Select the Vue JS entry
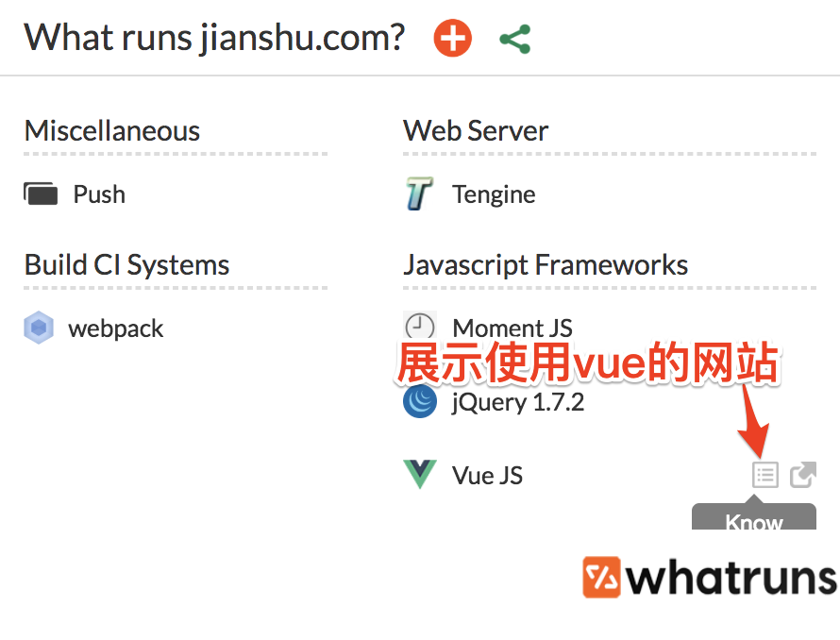Viewport: 840px width, 640px height. (x=462, y=475)
